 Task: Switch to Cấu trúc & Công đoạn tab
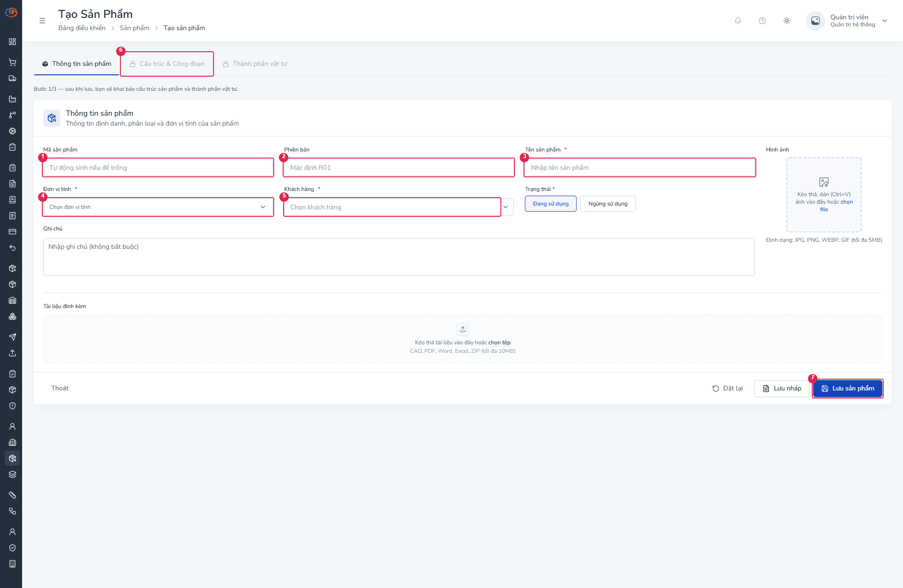point(167,64)
